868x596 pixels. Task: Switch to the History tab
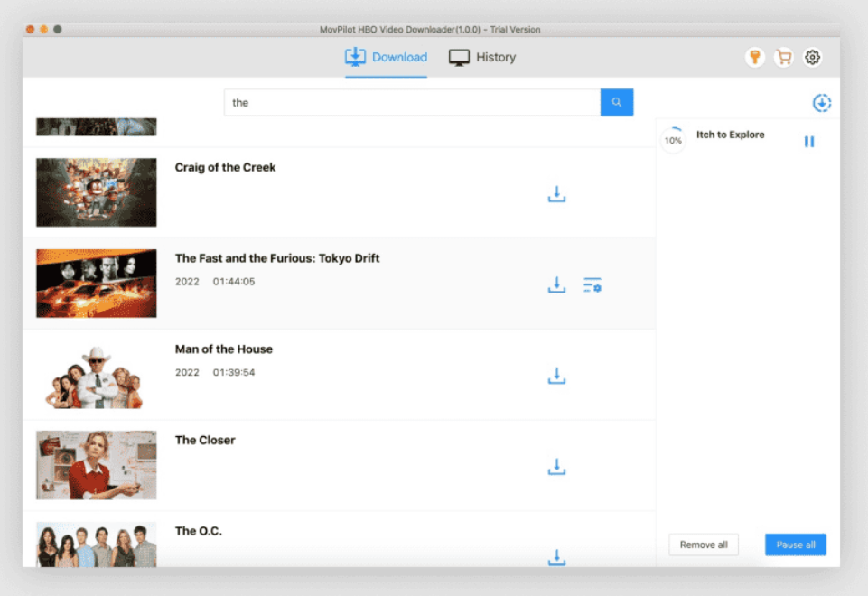[482, 58]
